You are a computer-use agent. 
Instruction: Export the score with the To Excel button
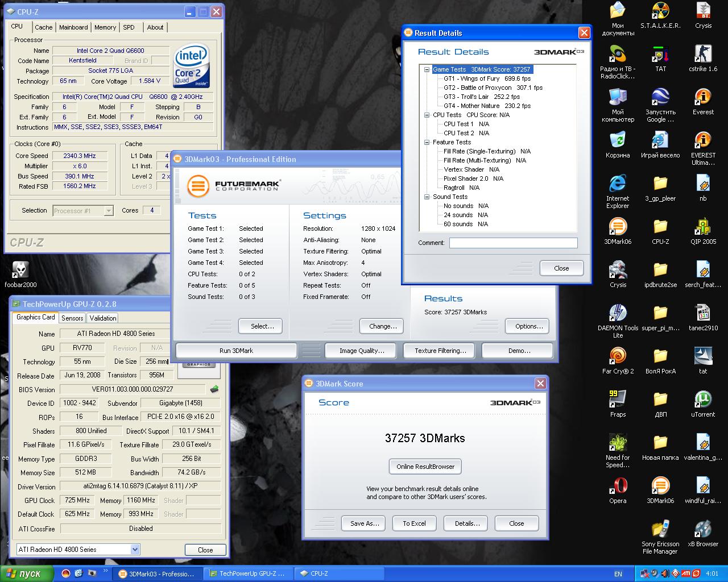pos(414,523)
